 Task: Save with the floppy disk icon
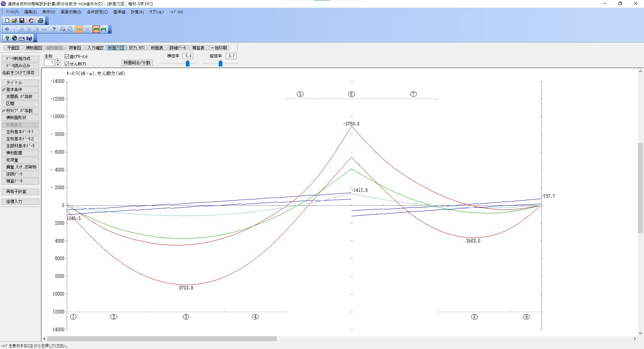tap(22, 20)
